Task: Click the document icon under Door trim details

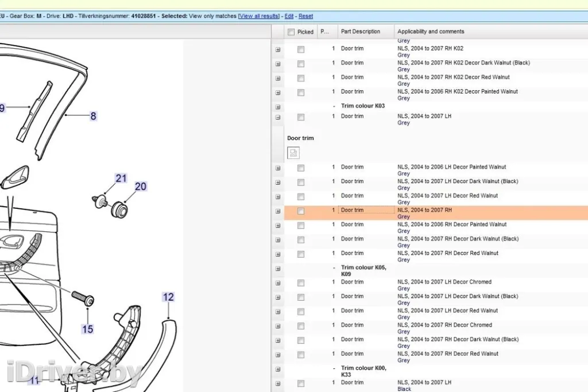Action: (x=293, y=153)
